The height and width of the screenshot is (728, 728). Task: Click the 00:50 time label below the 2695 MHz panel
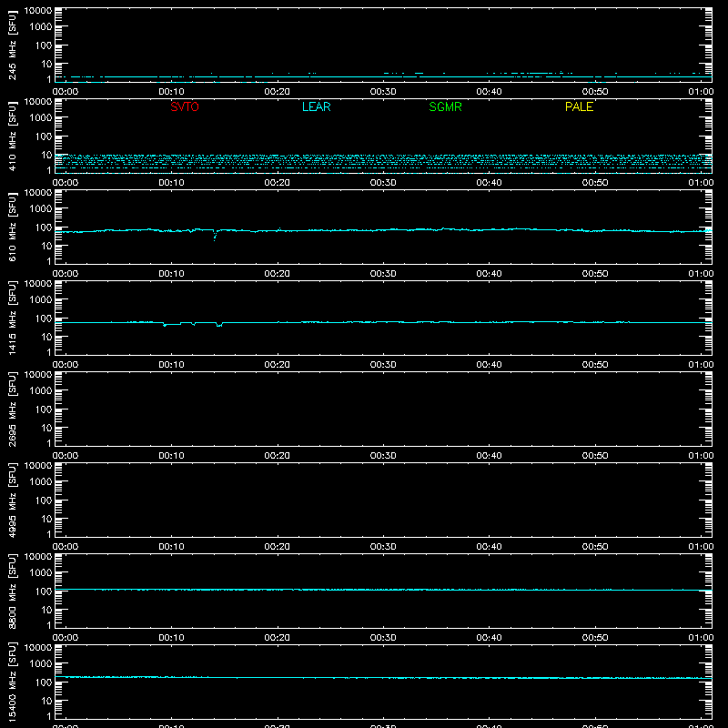click(595, 456)
